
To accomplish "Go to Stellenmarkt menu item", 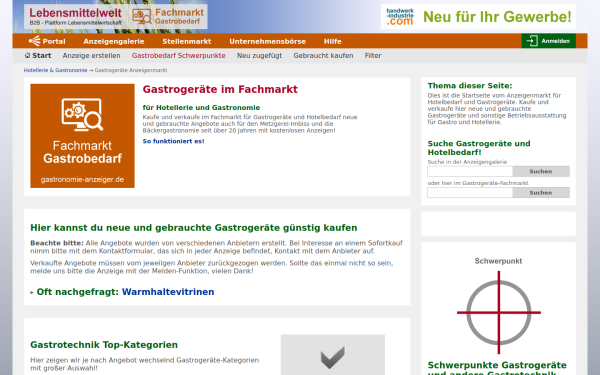I will pos(186,41).
